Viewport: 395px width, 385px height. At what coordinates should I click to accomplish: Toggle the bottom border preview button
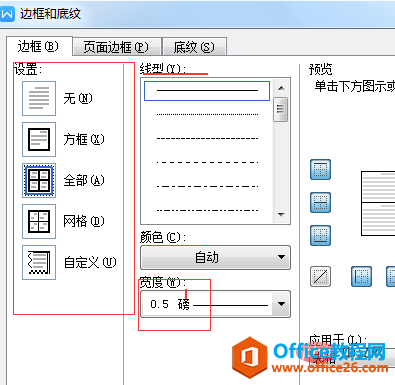coord(320,235)
